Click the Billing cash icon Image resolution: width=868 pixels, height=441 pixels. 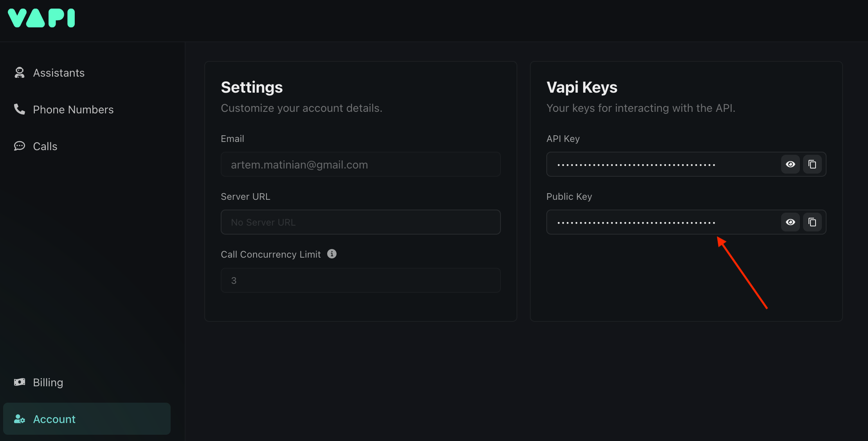tap(19, 382)
